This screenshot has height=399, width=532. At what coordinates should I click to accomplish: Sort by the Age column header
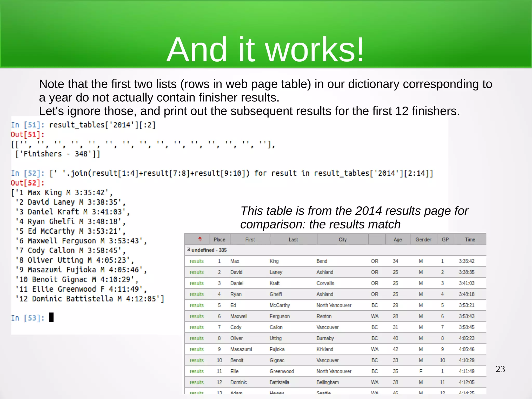click(397, 240)
